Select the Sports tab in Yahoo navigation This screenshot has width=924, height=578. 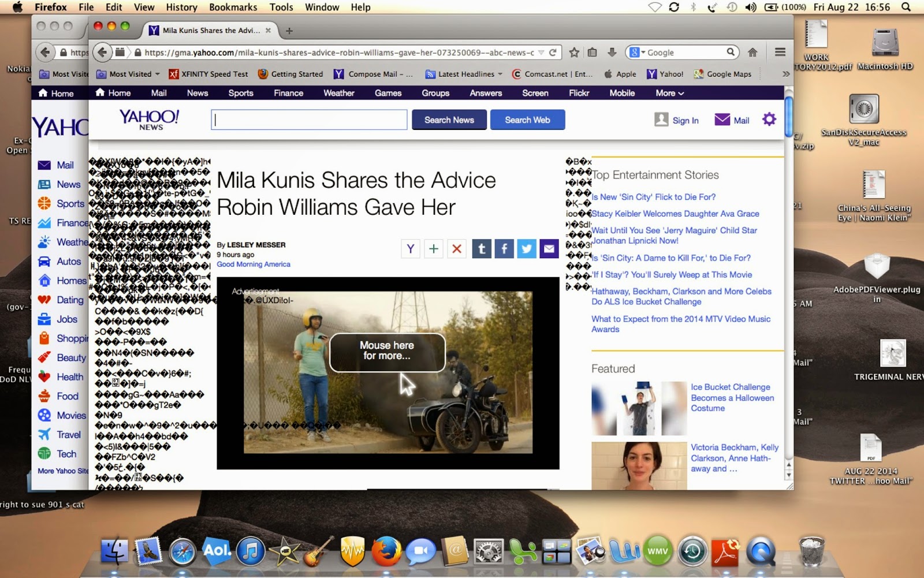(241, 93)
